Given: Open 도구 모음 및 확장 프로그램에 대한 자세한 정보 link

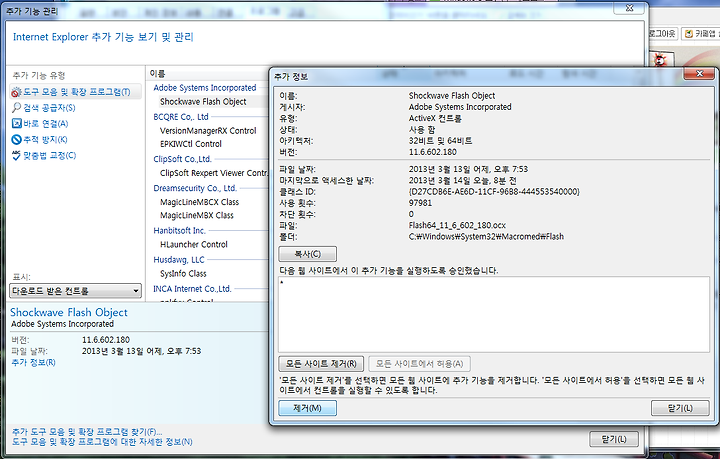Looking at the screenshot, I should pyautogui.click(x=102, y=442).
